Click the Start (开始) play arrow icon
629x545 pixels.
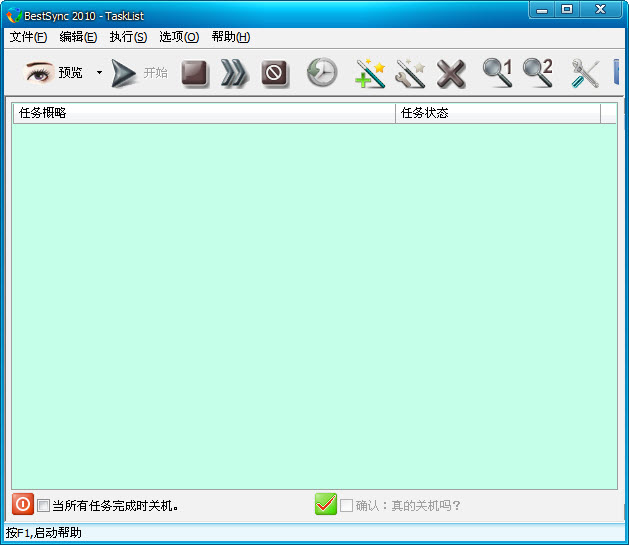click(x=124, y=73)
